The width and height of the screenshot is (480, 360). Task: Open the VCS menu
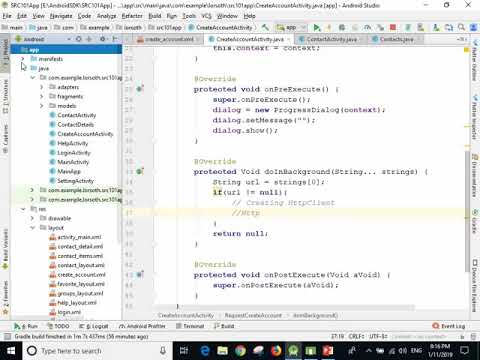coord(206,16)
